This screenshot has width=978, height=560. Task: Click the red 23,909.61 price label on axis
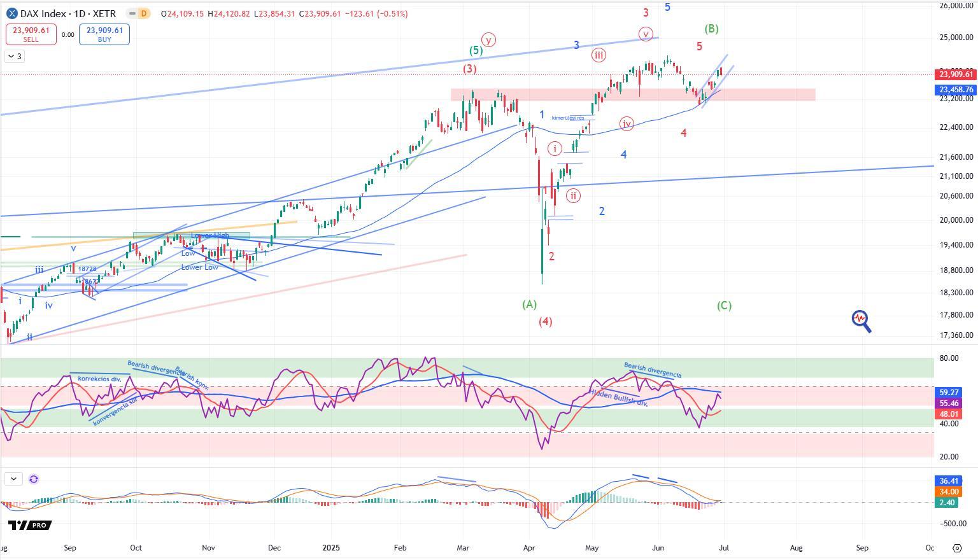click(956, 75)
